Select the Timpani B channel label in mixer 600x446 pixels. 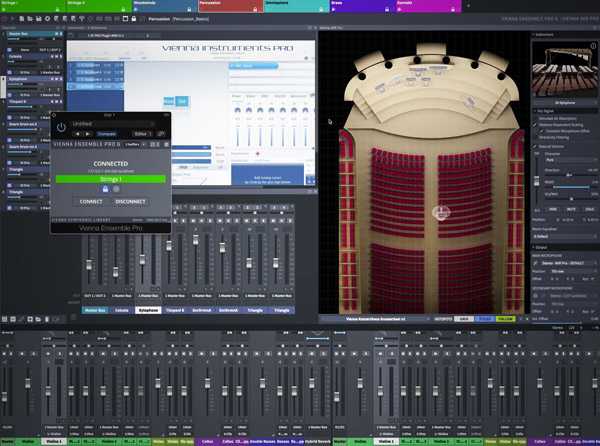175,310
